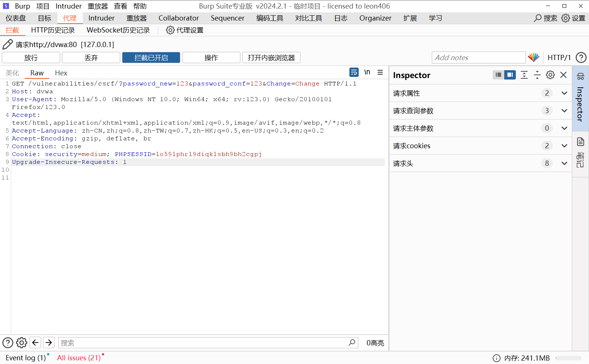The image size is (589, 364).
Task: Open the colorful highlight color picker
Action: coord(534,57)
